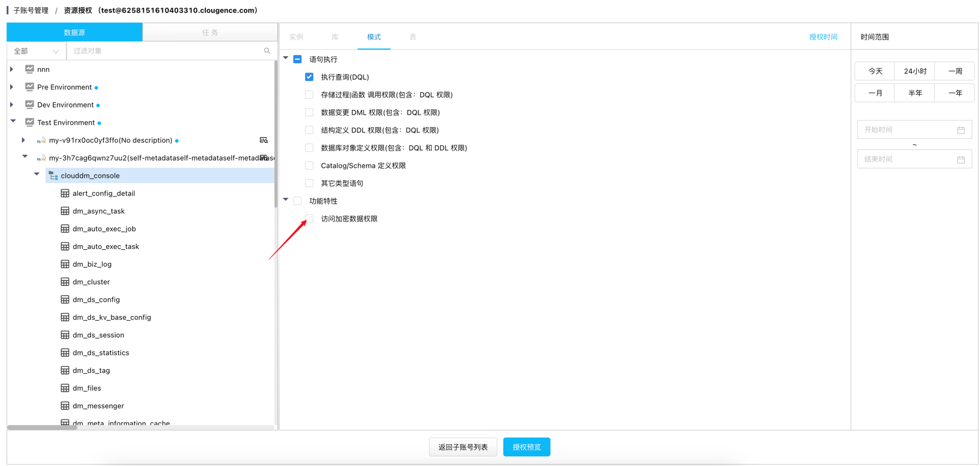Click the tree panel vertical scrollbar
Image resolution: width=980 pixels, height=466 pixels.
(x=276, y=133)
